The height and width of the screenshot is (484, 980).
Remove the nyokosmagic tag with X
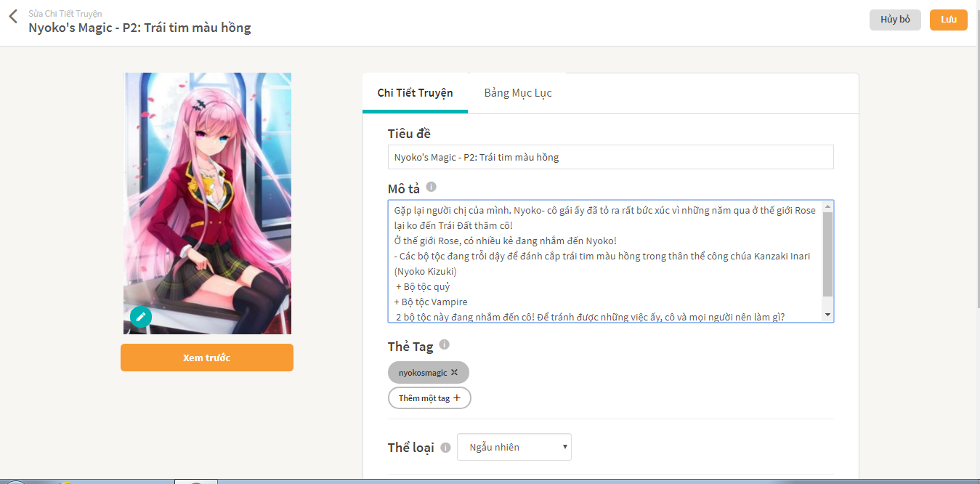tap(454, 372)
